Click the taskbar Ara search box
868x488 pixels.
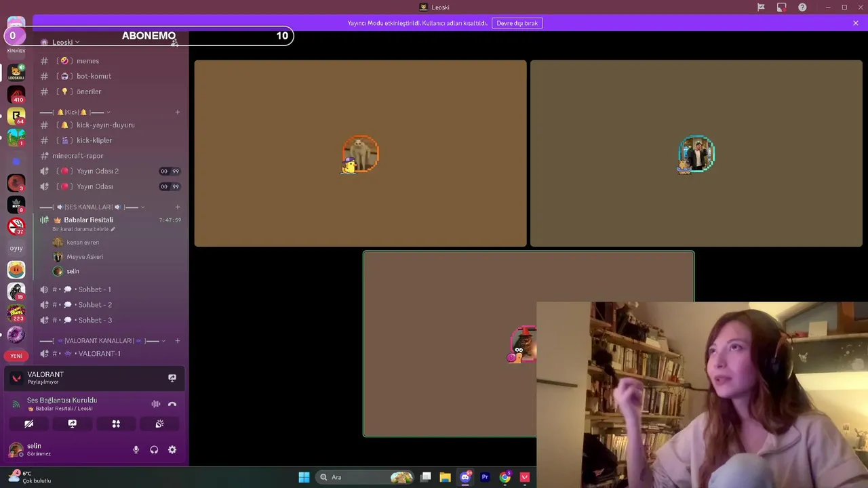(x=366, y=477)
